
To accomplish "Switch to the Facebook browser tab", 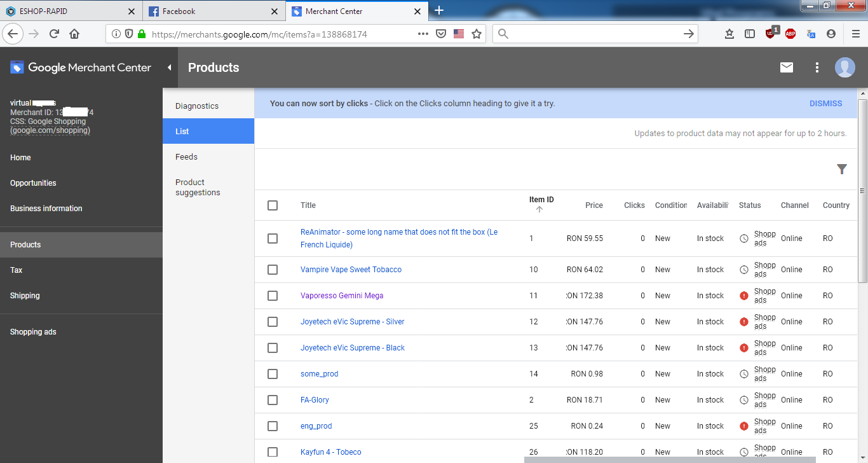I will point(214,11).
